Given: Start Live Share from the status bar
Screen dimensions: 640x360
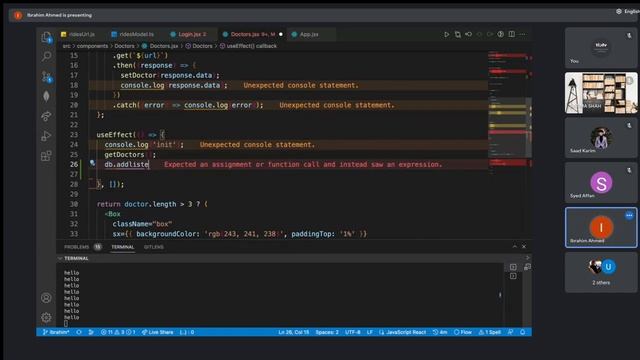Looking at the screenshot, I should (157, 332).
